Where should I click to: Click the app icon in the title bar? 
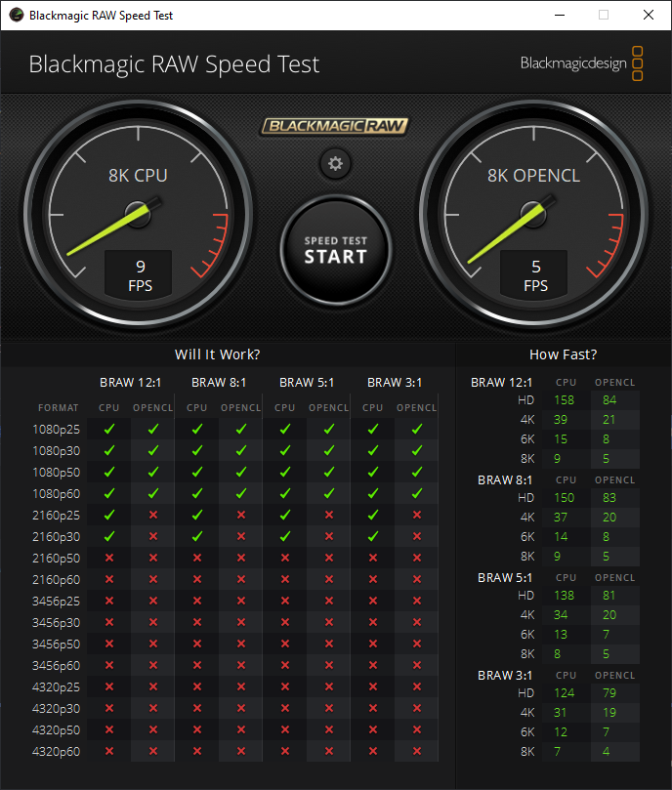(17, 15)
